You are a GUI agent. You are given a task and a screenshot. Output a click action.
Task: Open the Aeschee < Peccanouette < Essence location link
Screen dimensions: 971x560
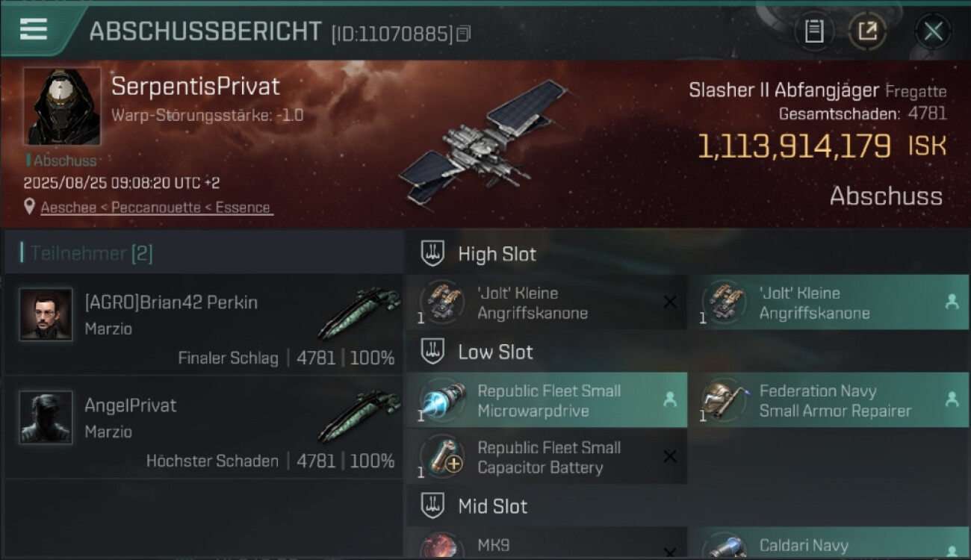coord(157,208)
